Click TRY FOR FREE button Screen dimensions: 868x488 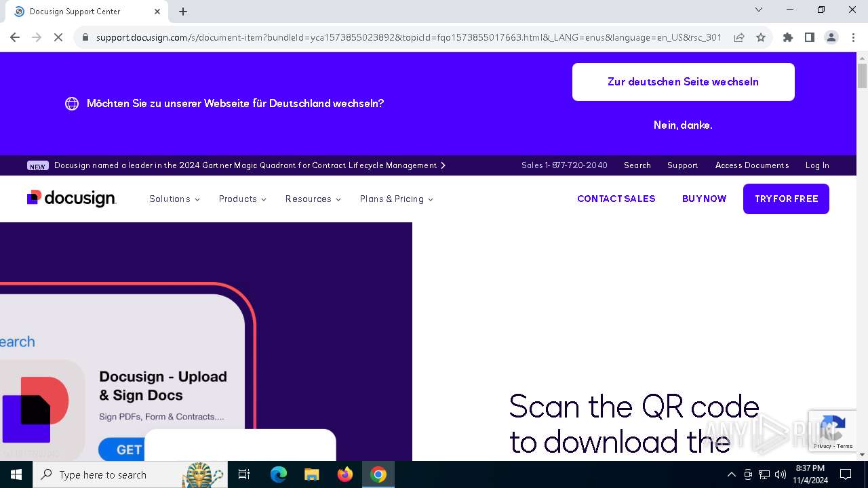786,199
